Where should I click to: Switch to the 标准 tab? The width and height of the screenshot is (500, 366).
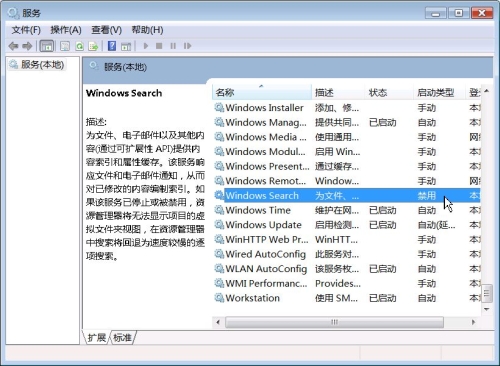click(x=122, y=338)
